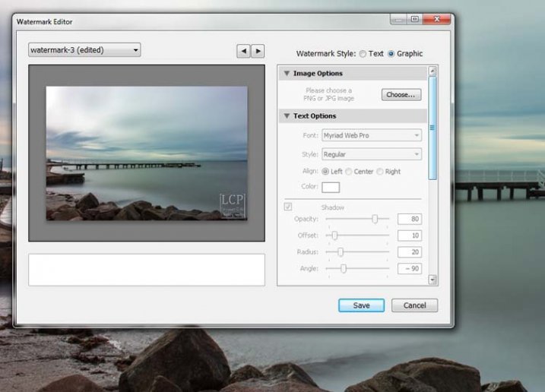The height and width of the screenshot is (392, 545).
Task: Open the Myriad Web Pro font dropdown
Action: pos(372,135)
